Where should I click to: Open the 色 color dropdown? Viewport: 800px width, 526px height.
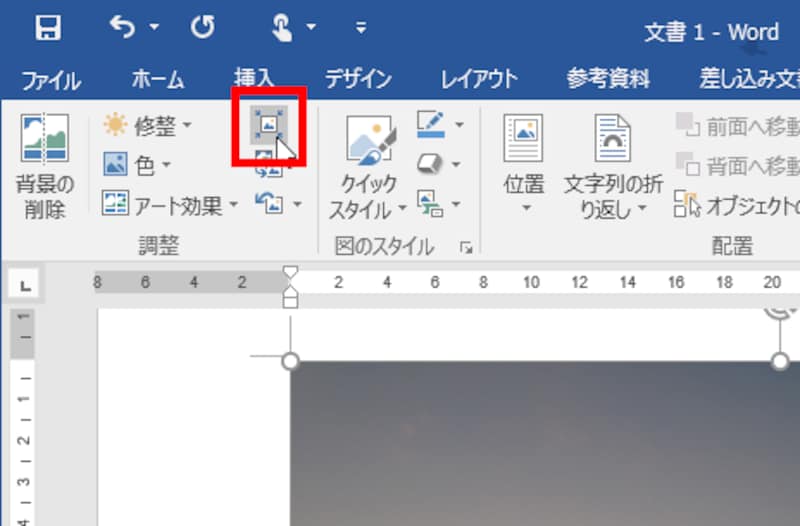[137, 165]
